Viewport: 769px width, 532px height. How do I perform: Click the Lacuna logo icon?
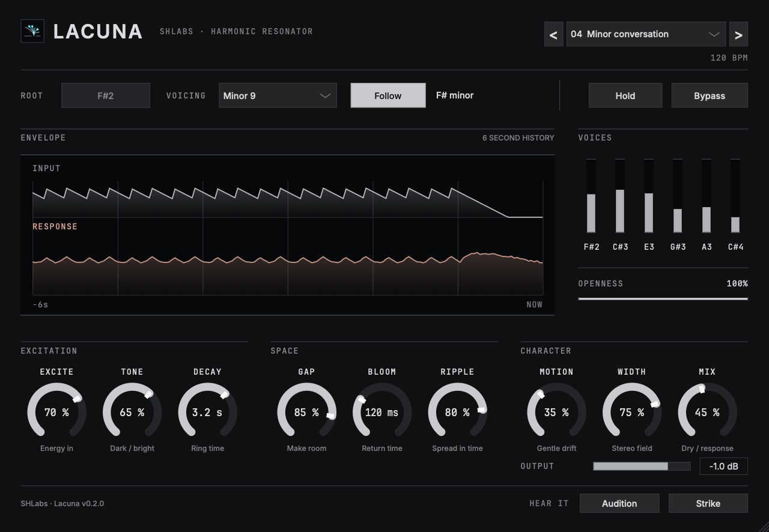tap(32, 31)
